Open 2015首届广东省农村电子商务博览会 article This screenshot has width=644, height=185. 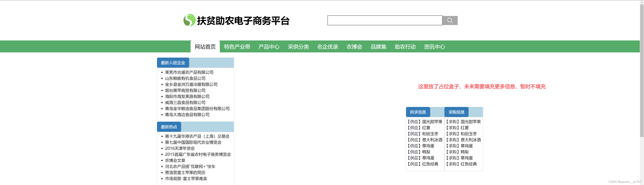coord(198,154)
